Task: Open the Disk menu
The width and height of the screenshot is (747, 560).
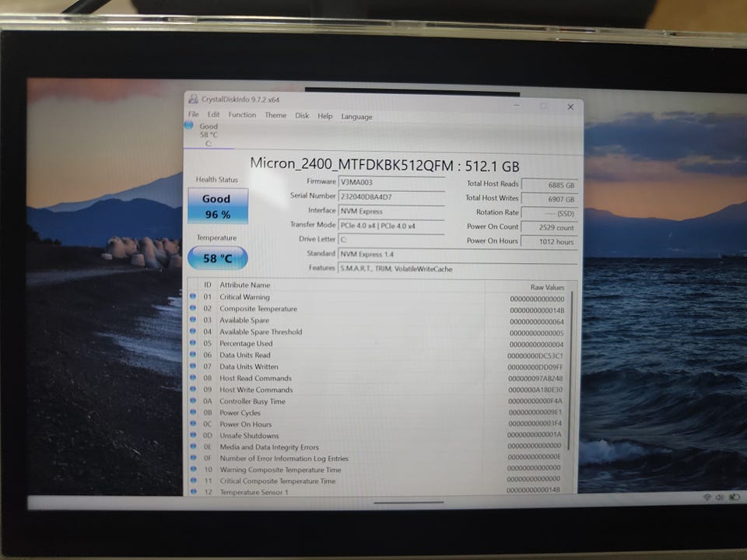Action: coord(302,116)
